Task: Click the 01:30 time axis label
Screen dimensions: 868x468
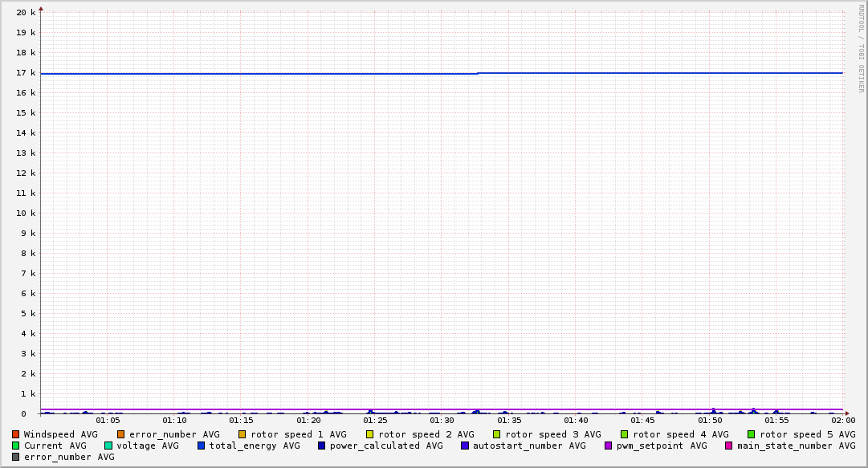Action: [x=442, y=421]
